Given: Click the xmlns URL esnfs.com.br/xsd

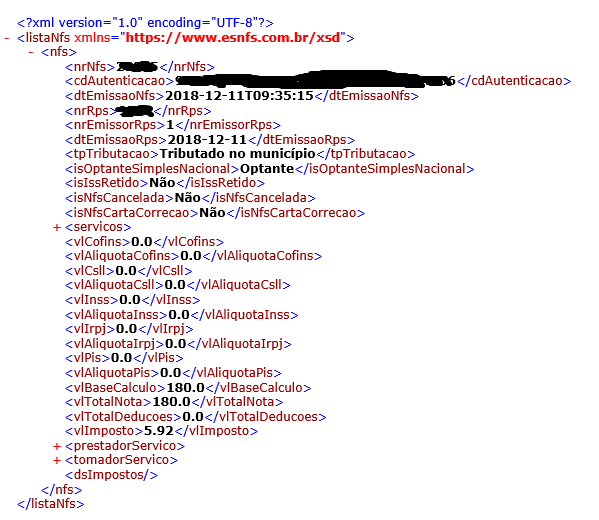Looking at the screenshot, I should [233, 38].
